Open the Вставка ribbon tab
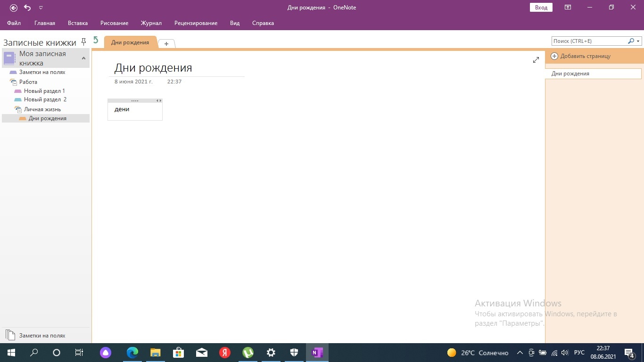Viewport: 644px width, 362px height. tap(78, 23)
